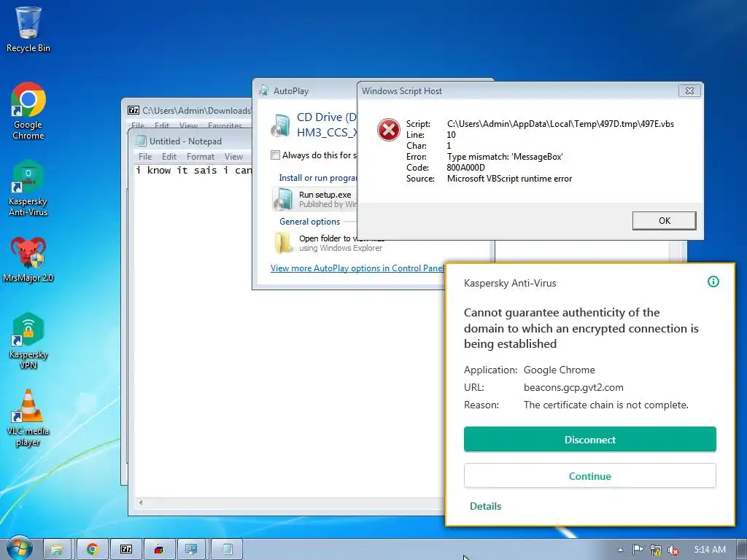Switch to the AutoPlay taskbar button

coord(192,550)
